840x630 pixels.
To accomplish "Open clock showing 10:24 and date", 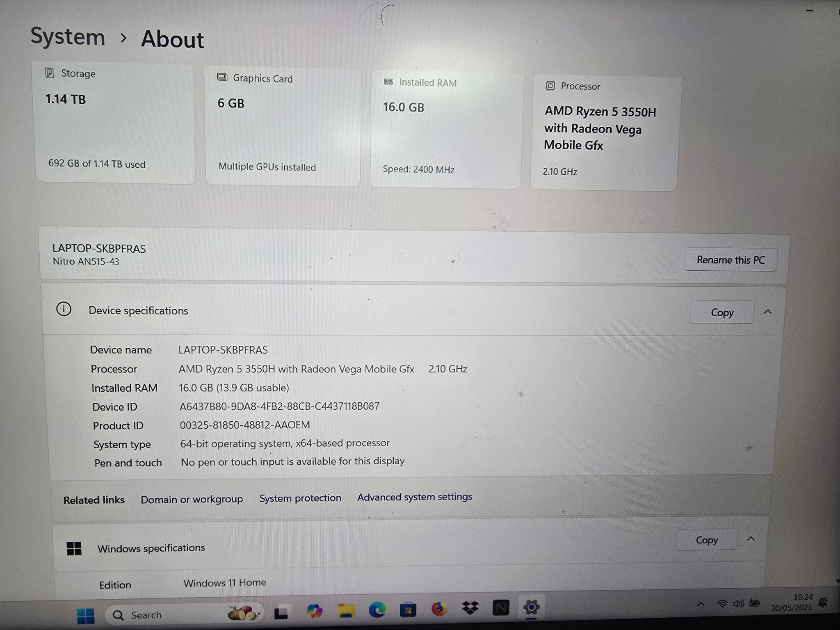I will tap(792, 603).
